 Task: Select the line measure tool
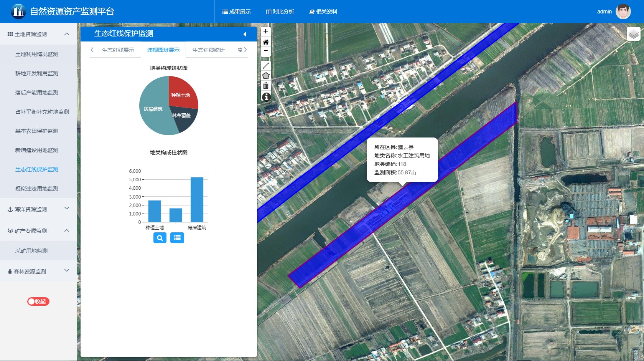[265, 66]
